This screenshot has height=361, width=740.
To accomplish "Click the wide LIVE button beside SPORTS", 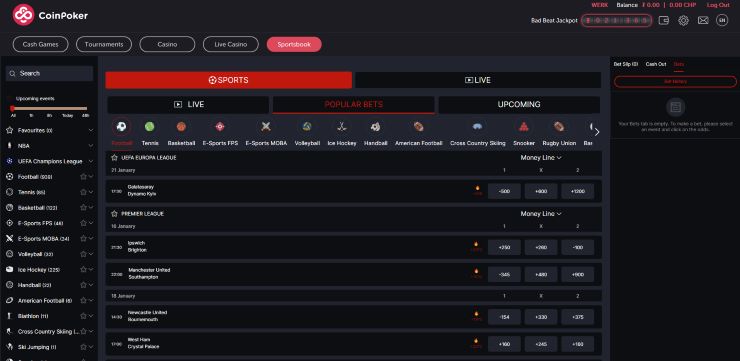I will [478, 80].
